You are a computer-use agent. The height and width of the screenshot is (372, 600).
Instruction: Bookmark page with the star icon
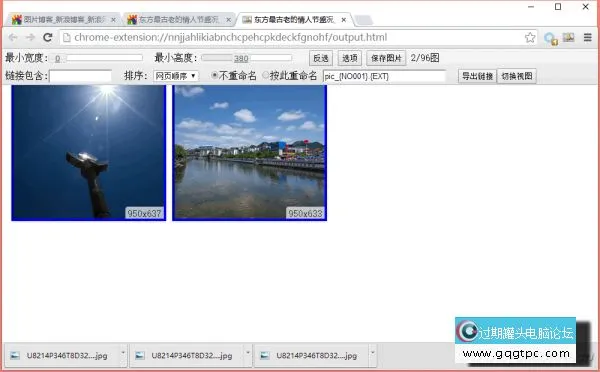coord(530,38)
